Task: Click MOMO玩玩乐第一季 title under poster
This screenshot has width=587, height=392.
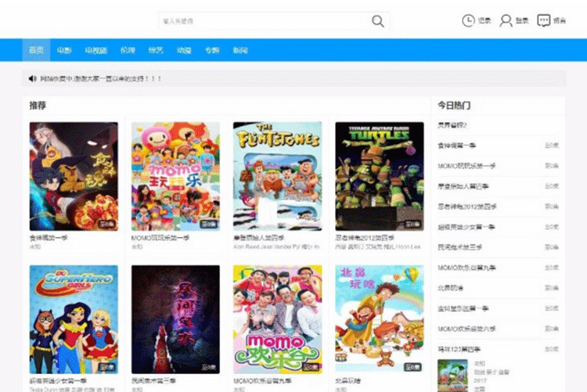Action: click(160, 238)
